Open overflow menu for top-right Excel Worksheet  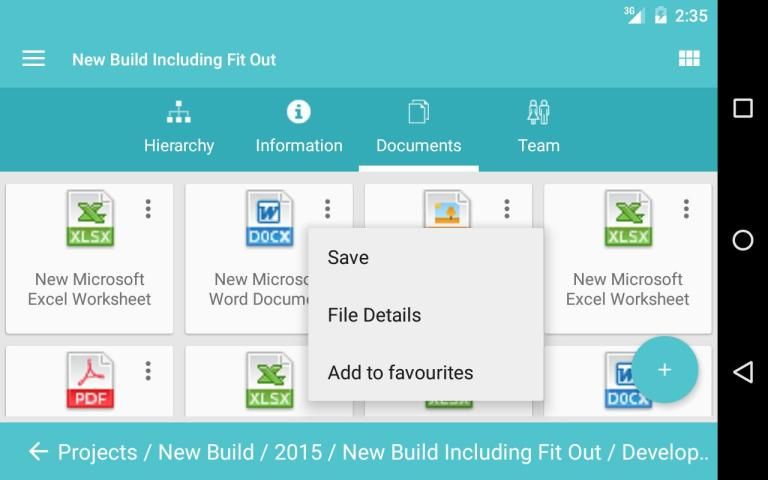(x=686, y=208)
